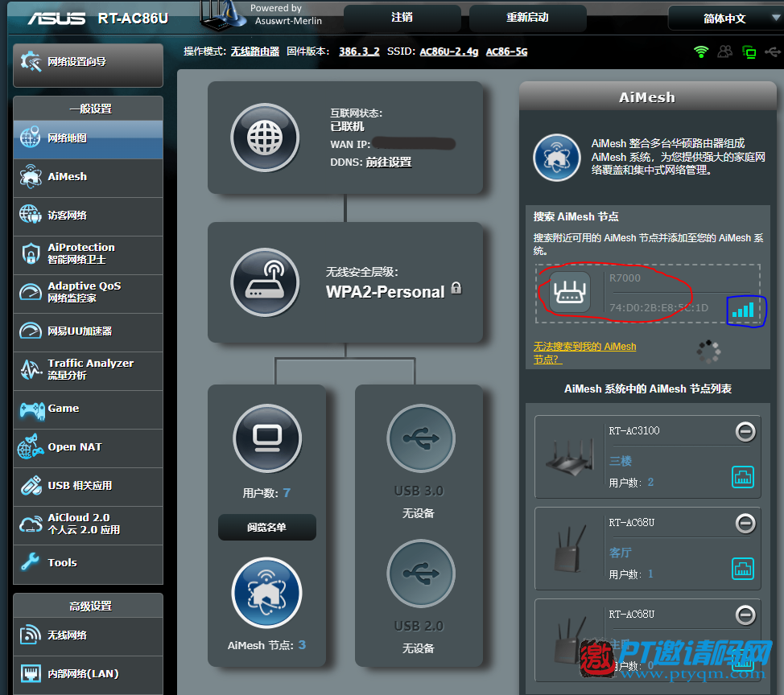This screenshot has width=784, height=695.
Task: Click the WPA2-Personal lock icon
Action: click(x=456, y=288)
